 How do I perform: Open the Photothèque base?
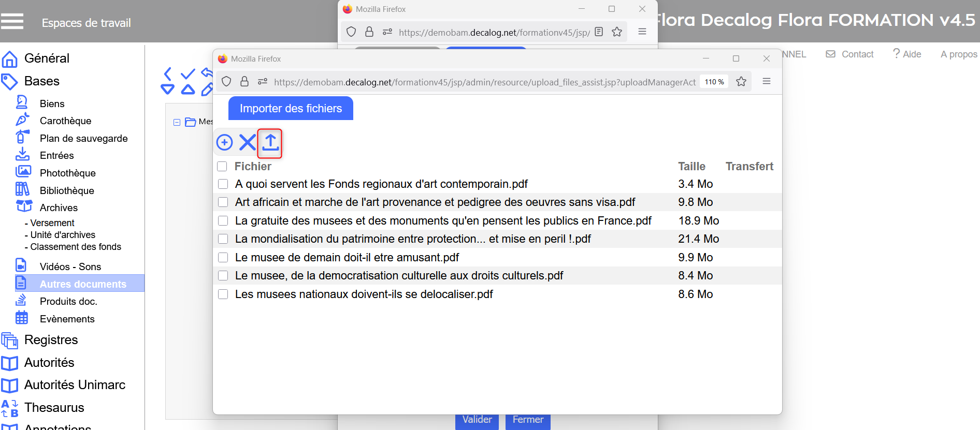click(67, 173)
